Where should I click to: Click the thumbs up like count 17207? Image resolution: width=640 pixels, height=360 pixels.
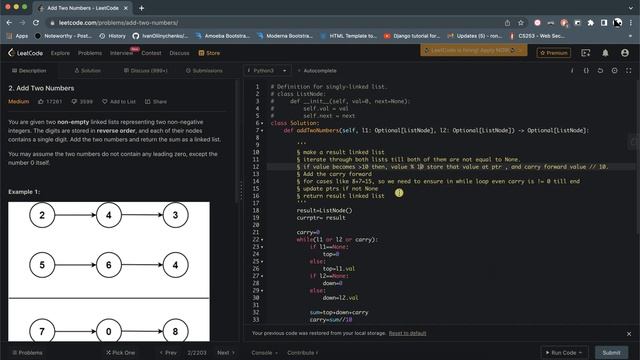[x=50, y=102]
